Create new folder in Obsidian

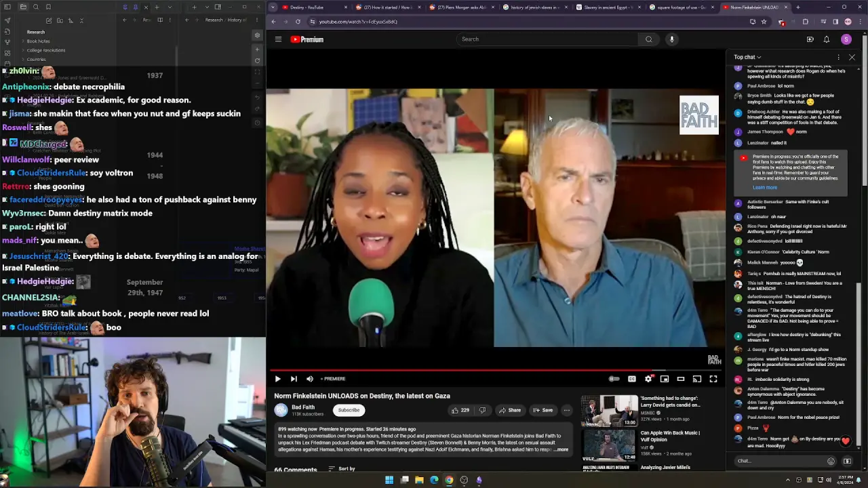(59, 20)
